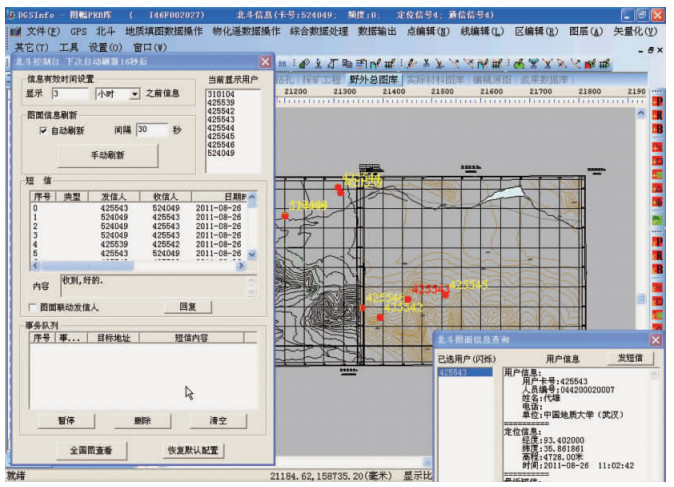Image resolution: width=674 pixels, height=487 pixels.
Task: Click the map vertical scrollbar thumb
Action: tap(641, 298)
